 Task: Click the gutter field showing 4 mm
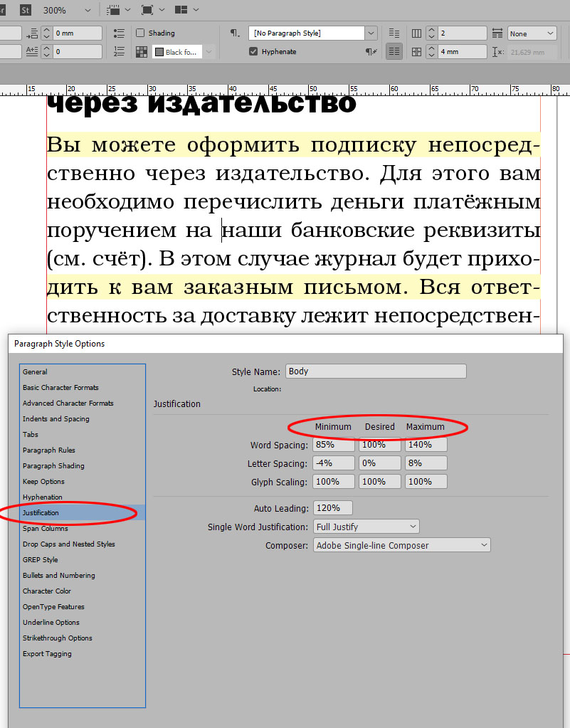pos(463,52)
